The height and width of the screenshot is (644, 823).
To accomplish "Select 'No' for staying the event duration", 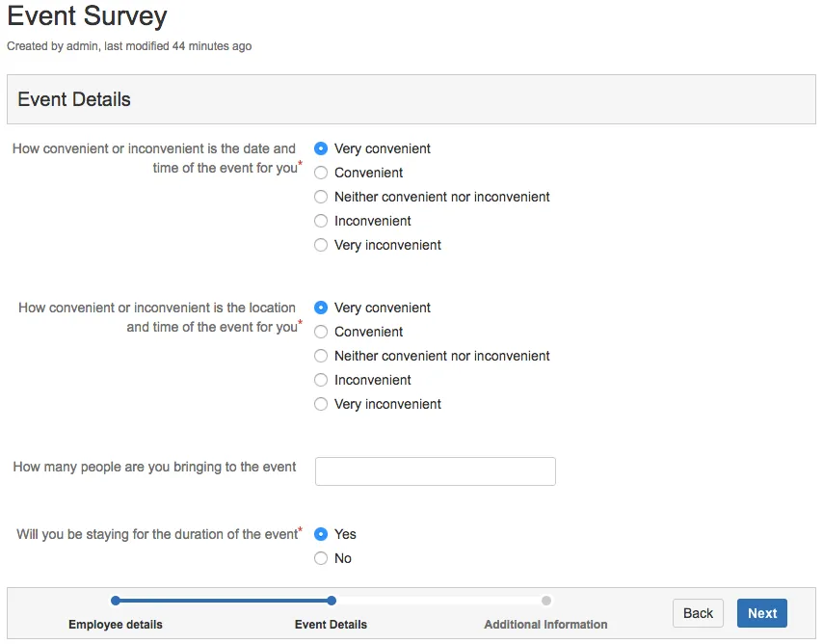I will (321, 558).
